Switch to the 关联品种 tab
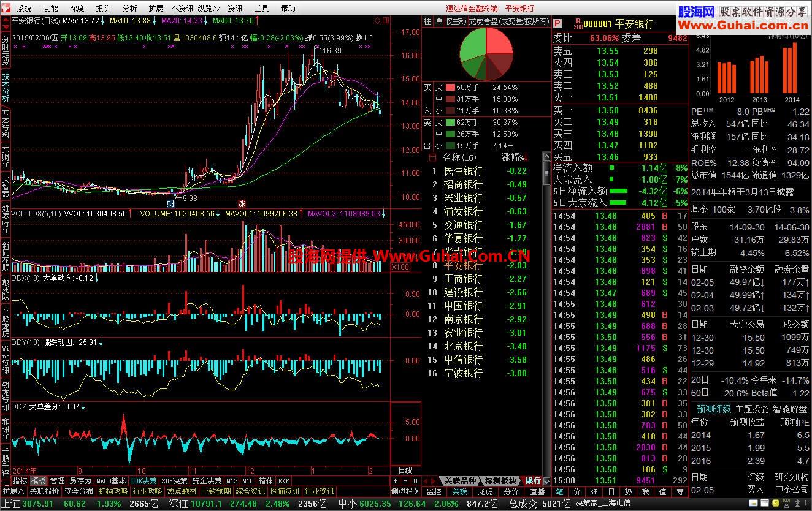This screenshot has width=812, height=511. (460, 481)
